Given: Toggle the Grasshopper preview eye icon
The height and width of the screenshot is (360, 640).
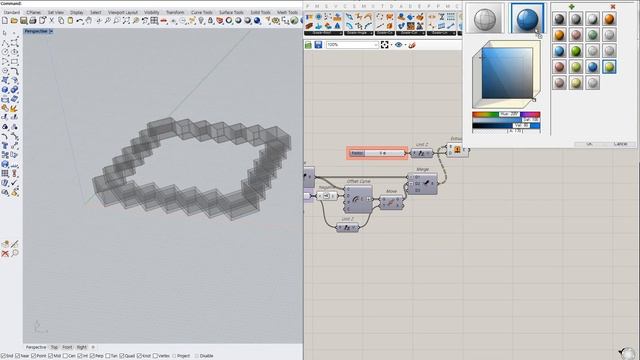Looking at the screenshot, I should (x=398, y=45).
